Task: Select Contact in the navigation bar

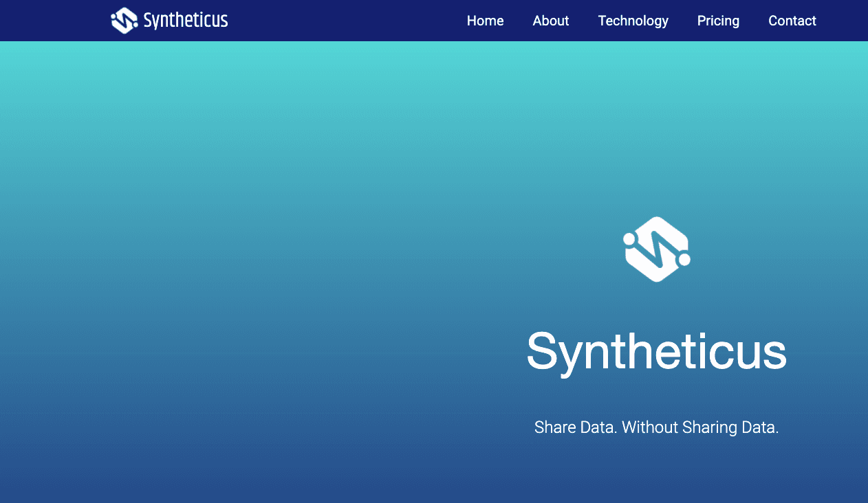Action: click(x=792, y=21)
